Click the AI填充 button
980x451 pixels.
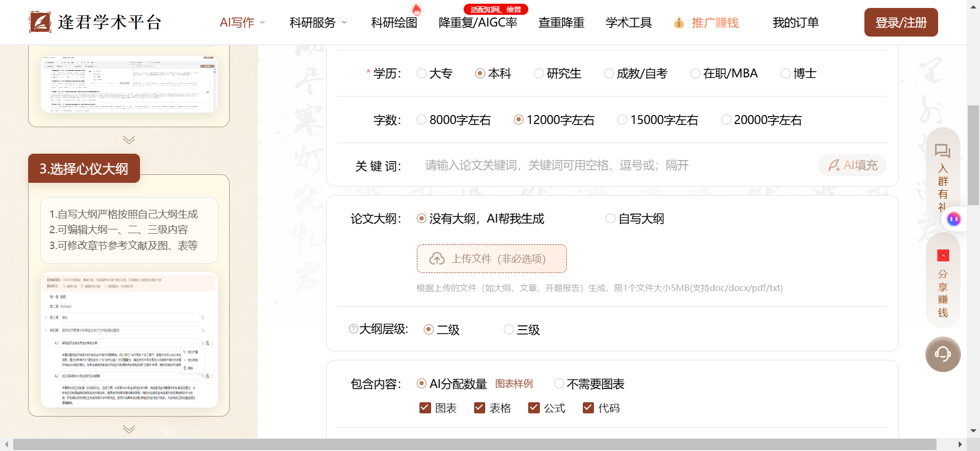(x=852, y=165)
